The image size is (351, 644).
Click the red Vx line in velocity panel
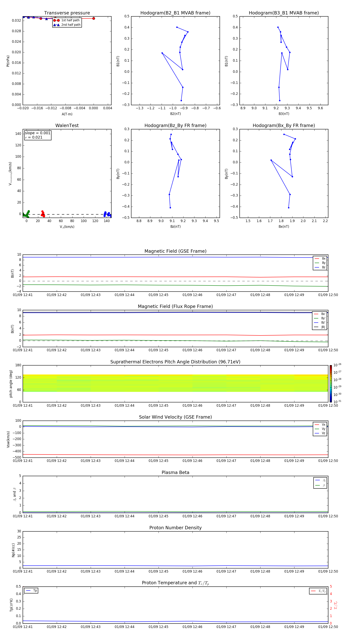tap(175, 455)
